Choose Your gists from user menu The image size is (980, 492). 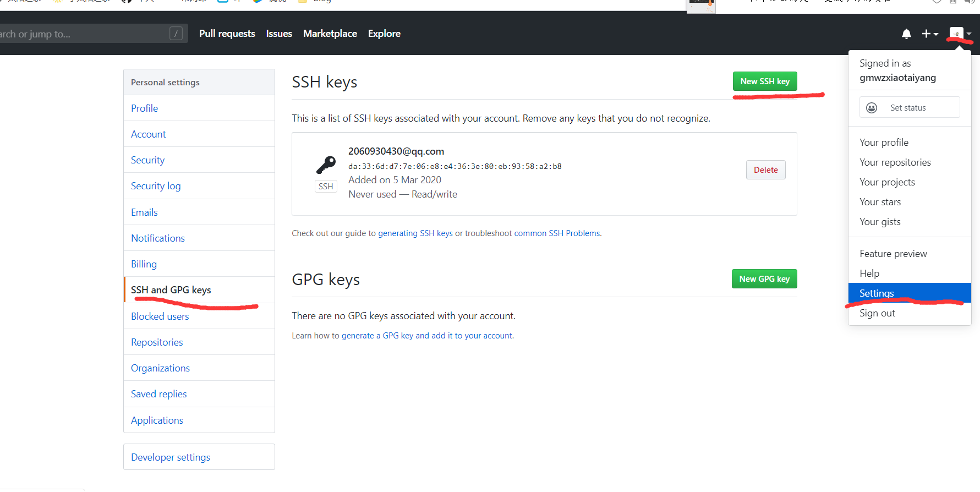tap(910, 222)
